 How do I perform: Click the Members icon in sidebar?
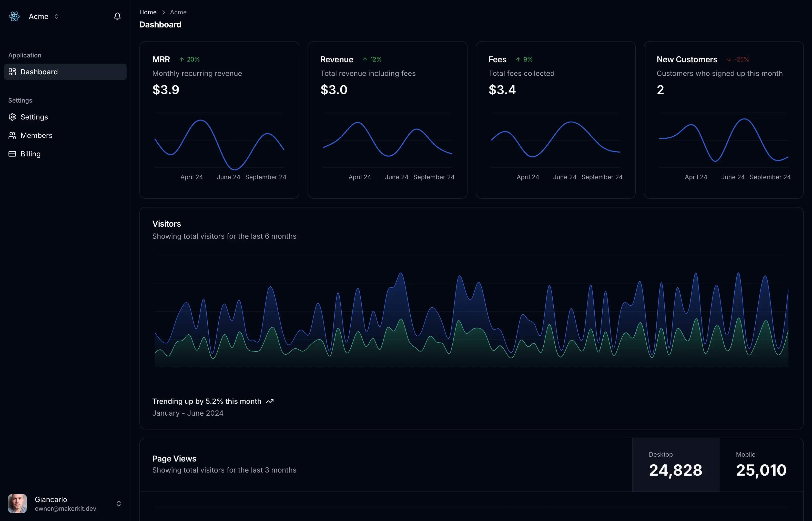pyautogui.click(x=12, y=135)
